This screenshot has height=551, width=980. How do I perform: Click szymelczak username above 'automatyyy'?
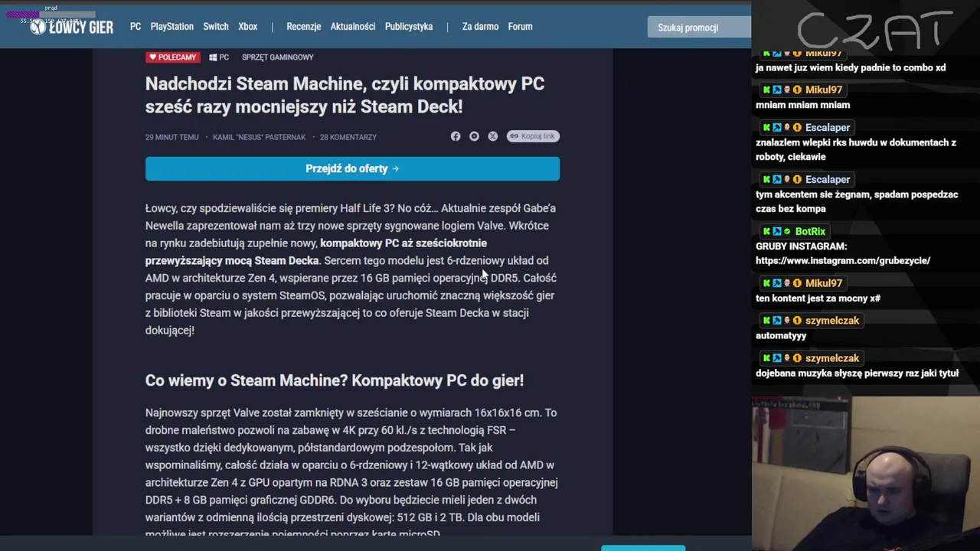(832, 321)
